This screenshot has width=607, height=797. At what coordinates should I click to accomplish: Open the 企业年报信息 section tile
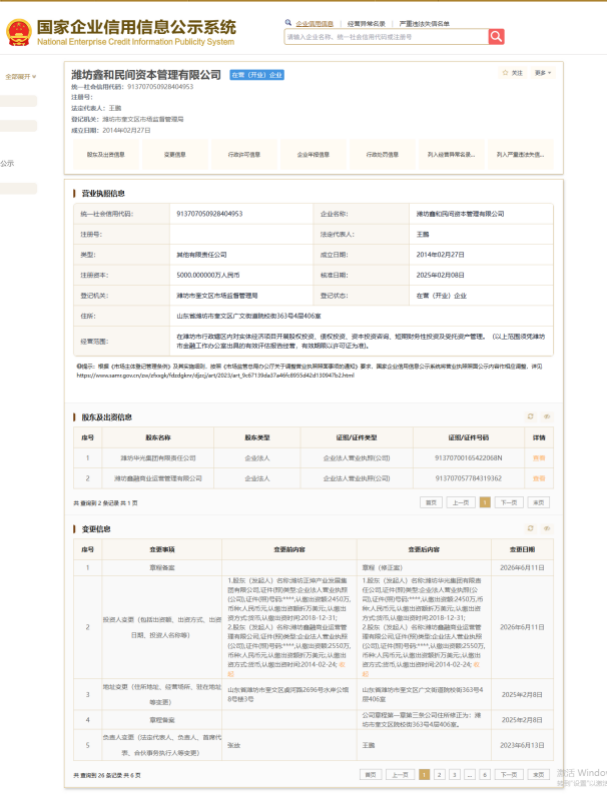point(313,155)
